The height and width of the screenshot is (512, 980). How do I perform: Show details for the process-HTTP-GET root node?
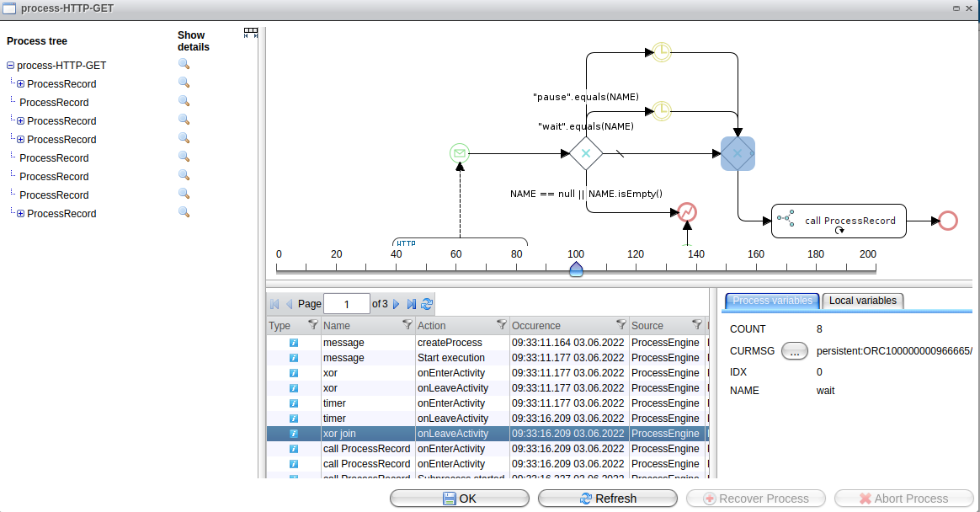pyautogui.click(x=184, y=64)
